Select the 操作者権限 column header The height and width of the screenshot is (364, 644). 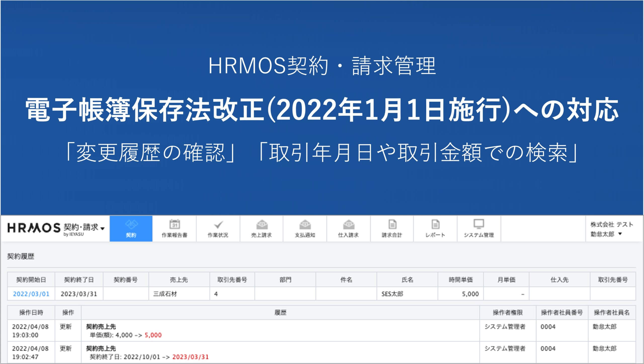coord(508,312)
